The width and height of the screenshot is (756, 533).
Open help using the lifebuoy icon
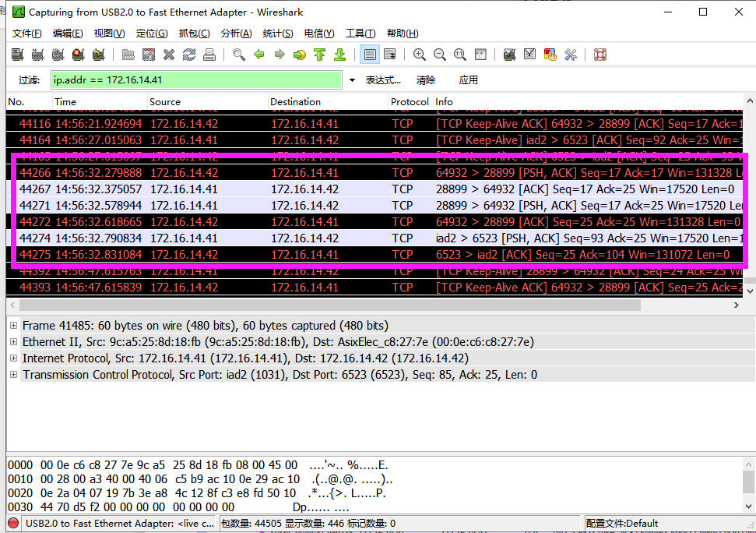[600, 55]
